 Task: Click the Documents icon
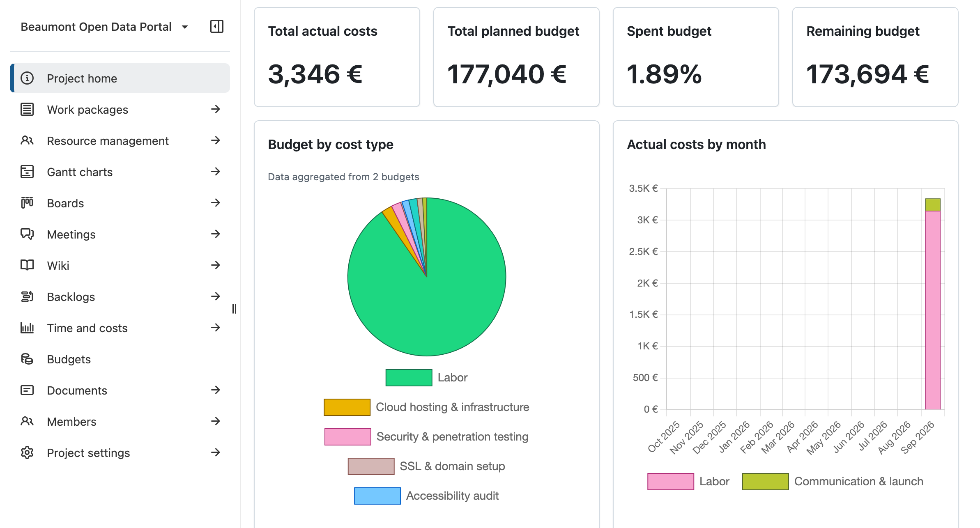(27, 390)
